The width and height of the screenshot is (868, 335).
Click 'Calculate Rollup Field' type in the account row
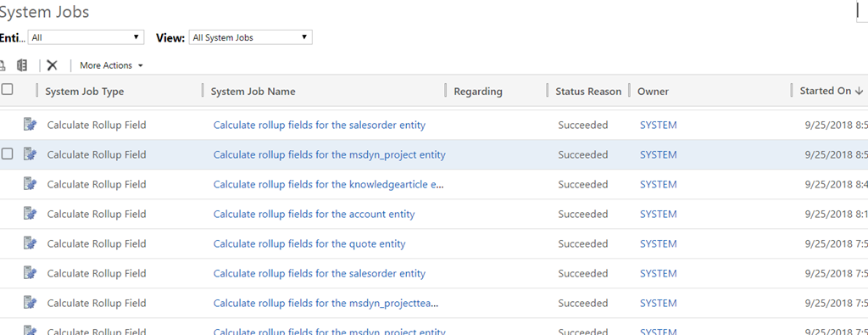pyautogui.click(x=97, y=215)
